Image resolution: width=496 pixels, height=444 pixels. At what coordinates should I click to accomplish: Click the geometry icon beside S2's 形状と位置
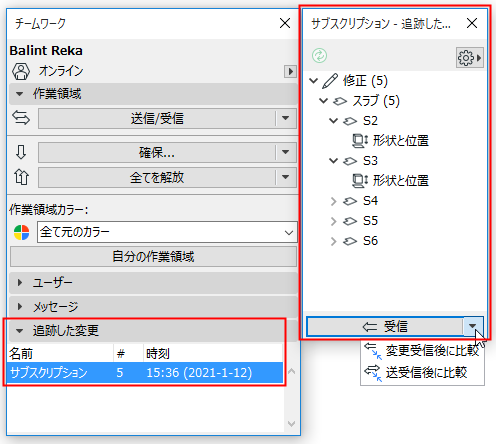360,141
